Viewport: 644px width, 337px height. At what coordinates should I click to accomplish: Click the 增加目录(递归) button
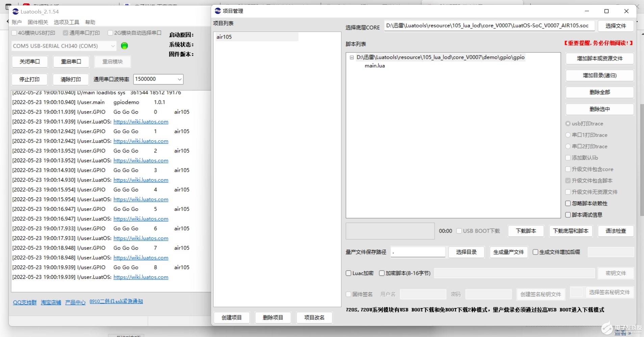click(600, 75)
